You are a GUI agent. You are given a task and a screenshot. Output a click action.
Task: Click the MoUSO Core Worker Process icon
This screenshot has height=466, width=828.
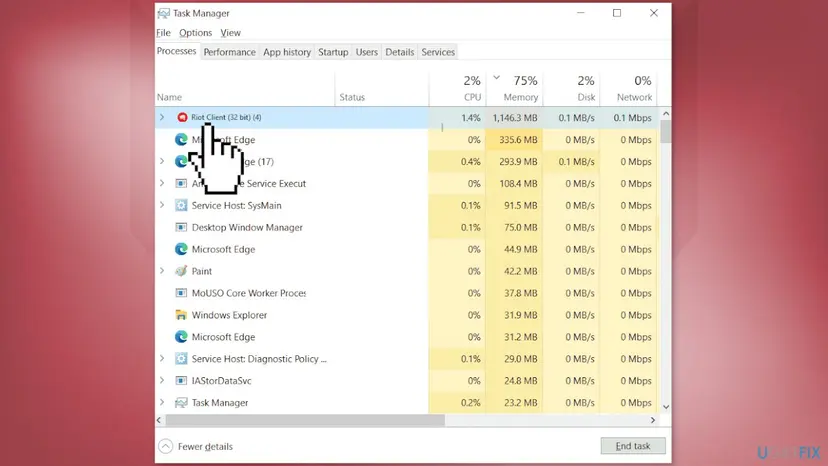click(181, 293)
